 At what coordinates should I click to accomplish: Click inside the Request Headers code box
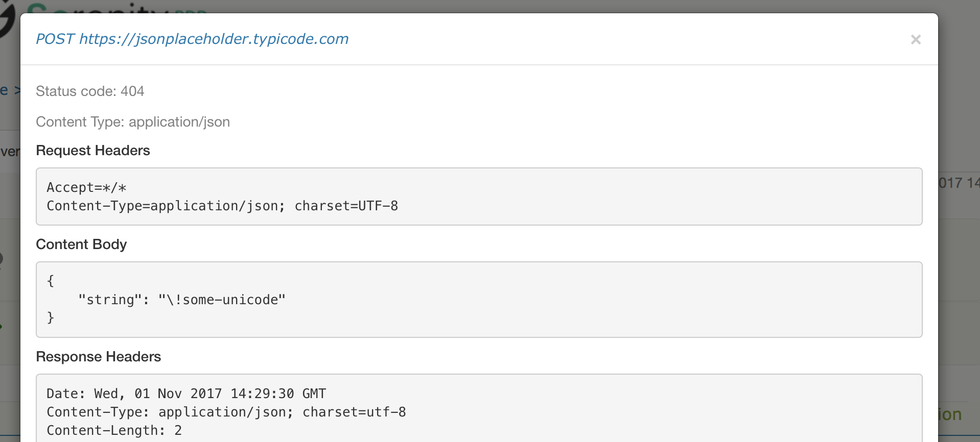point(479,197)
